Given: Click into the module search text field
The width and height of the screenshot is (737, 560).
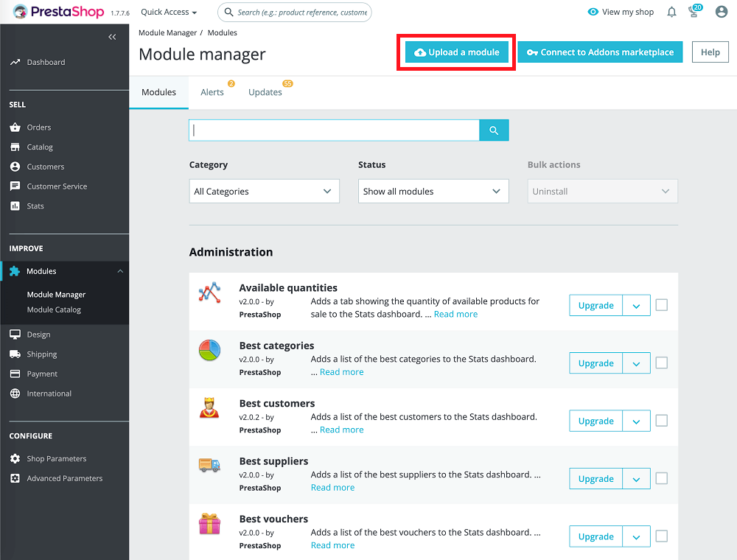Looking at the screenshot, I should [334, 130].
